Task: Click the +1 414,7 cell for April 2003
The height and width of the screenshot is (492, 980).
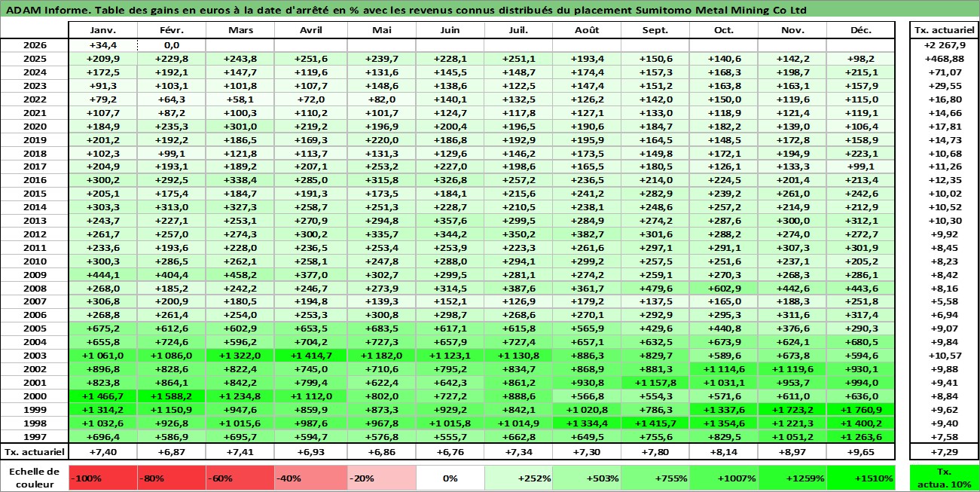Action: click(x=310, y=356)
